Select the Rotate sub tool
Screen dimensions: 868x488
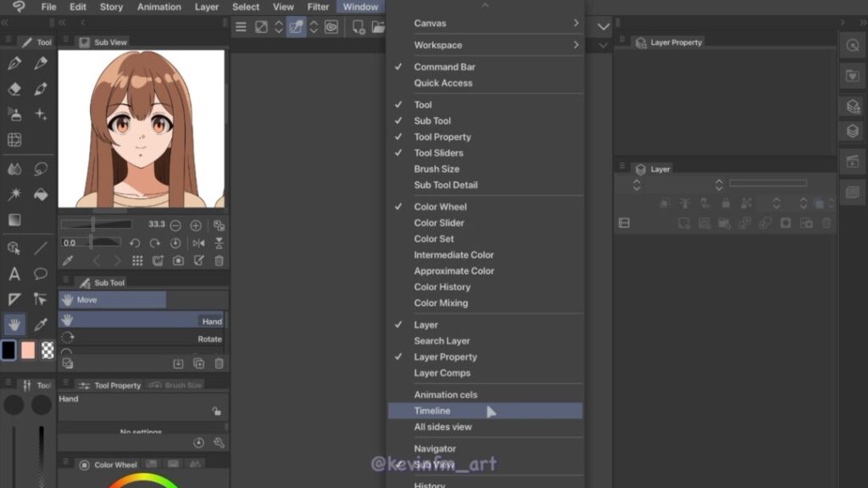pyautogui.click(x=142, y=339)
